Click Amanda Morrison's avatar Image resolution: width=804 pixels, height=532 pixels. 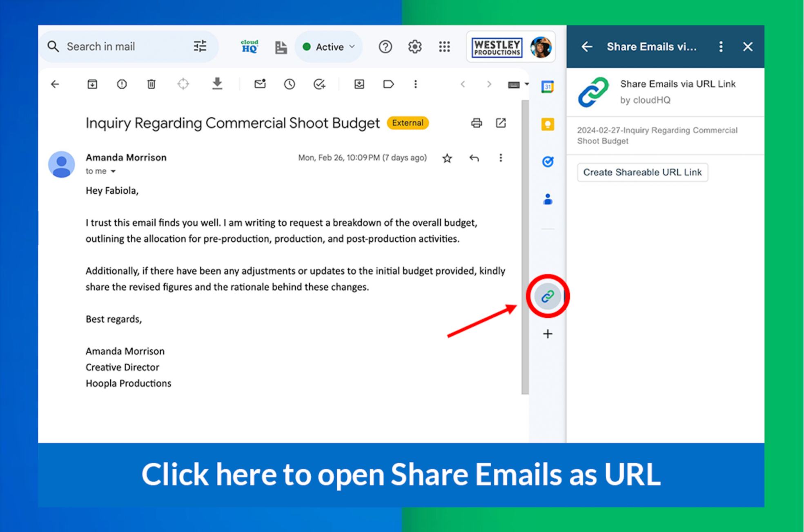pos(61,165)
